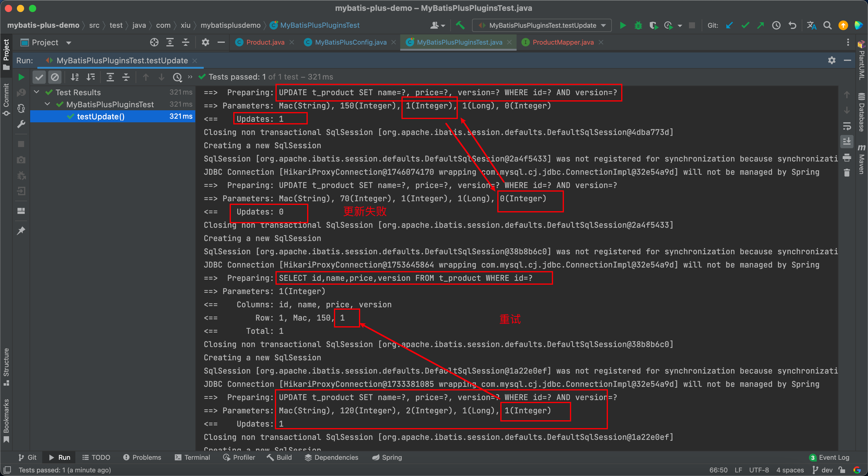Change UTF-8 file encoding
Image resolution: width=868 pixels, height=476 pixels.
[x=759, y=470]
